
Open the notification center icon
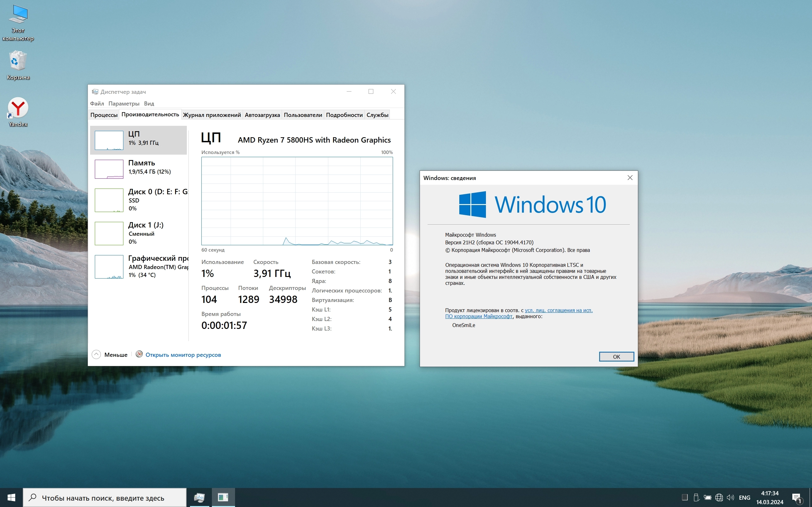[796, 497]
